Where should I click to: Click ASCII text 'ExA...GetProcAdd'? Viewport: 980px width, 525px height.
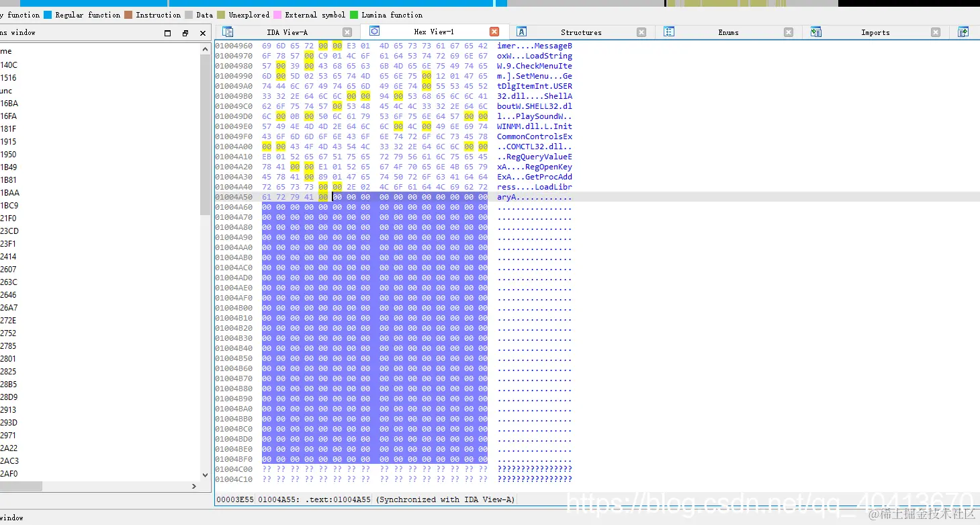pos(535,177)
